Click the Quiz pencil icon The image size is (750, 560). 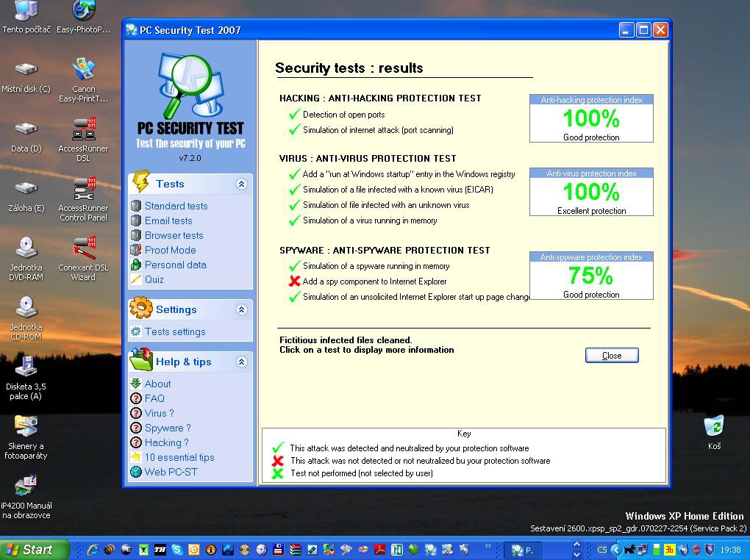click(136, 280)
